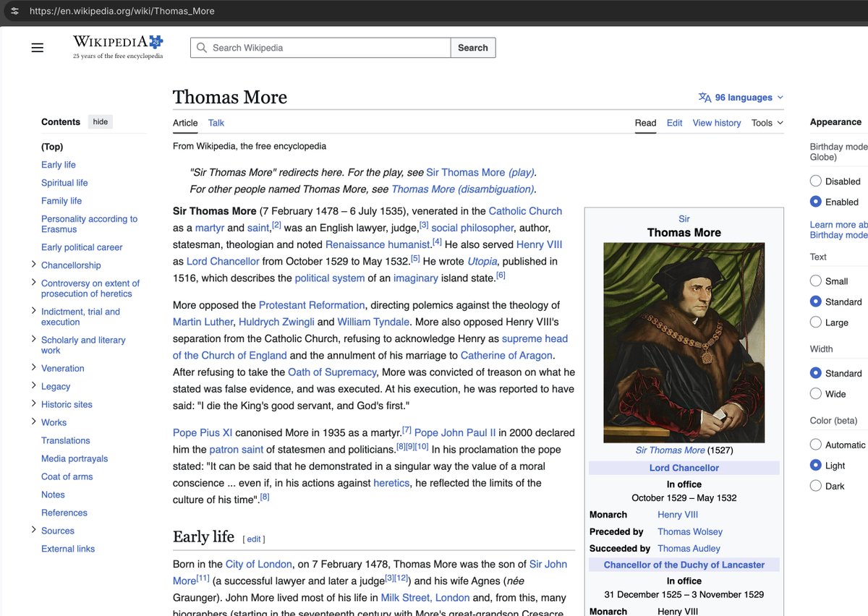Go to Early political career section

[82, 247]
